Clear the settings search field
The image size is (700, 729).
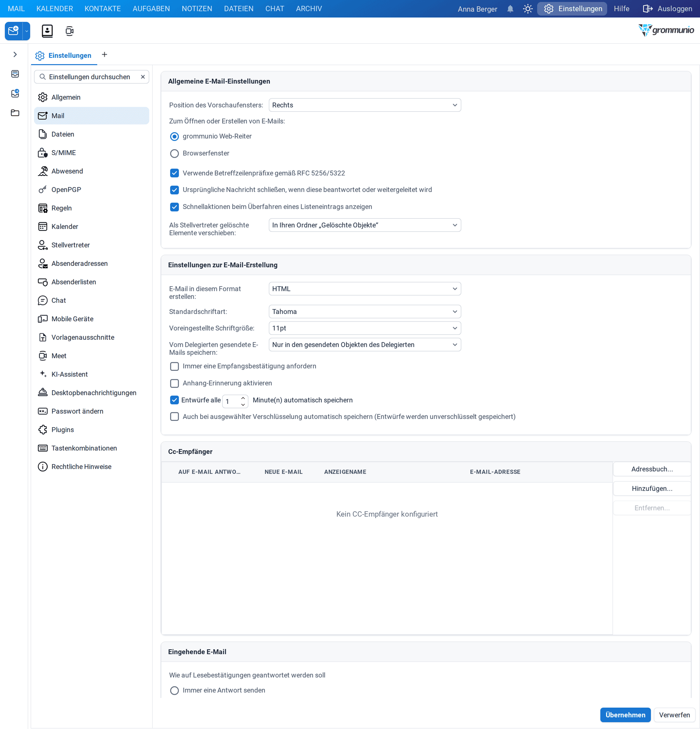point(143,77)
